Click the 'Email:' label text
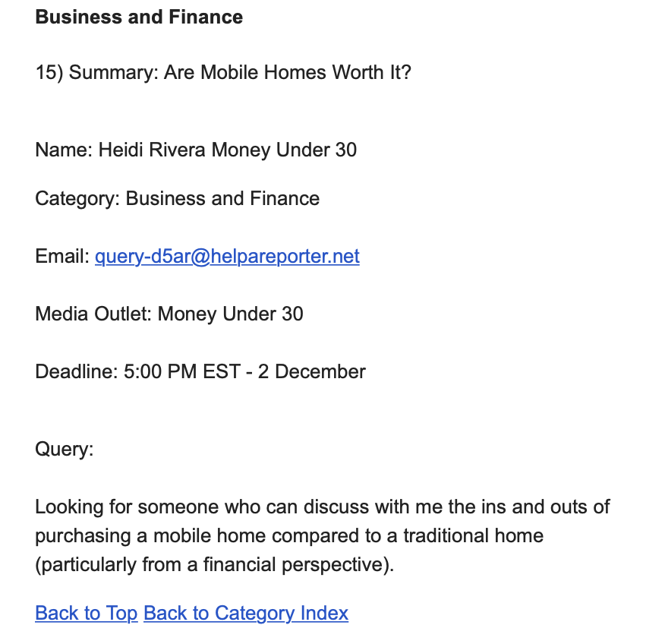665x644 pixels. 62,256
